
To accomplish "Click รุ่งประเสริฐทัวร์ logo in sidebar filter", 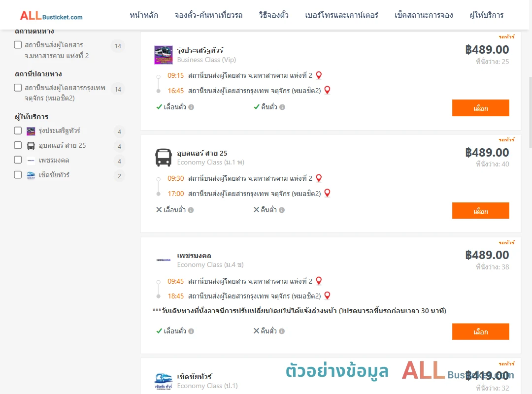I will coord(31,131).
